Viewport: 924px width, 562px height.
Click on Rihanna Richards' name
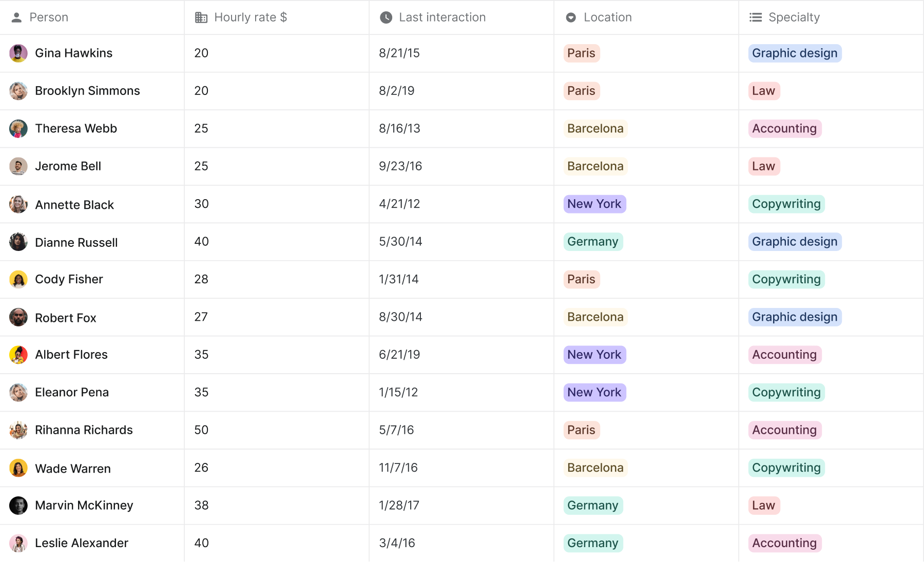pos(84,430)
